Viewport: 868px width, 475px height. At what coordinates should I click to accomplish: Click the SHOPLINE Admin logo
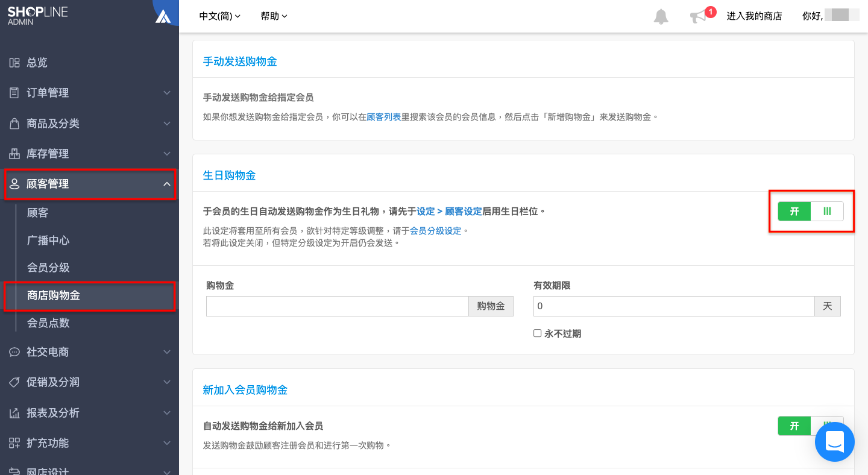click(37, 15)
